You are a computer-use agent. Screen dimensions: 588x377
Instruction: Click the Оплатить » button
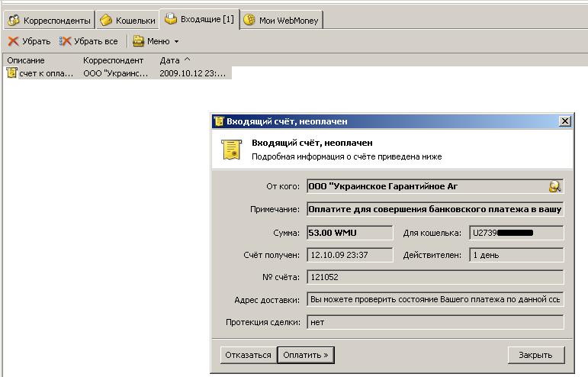(306, 355)
